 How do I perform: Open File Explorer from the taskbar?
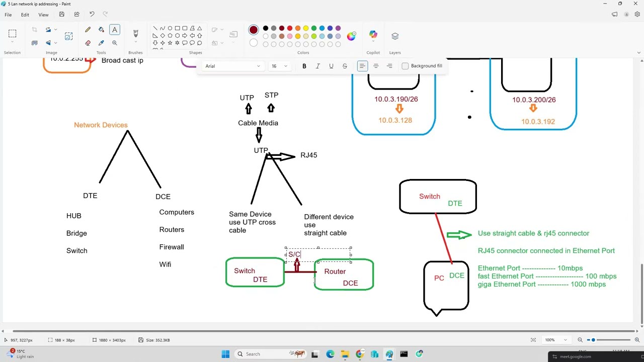pos(345,354)
